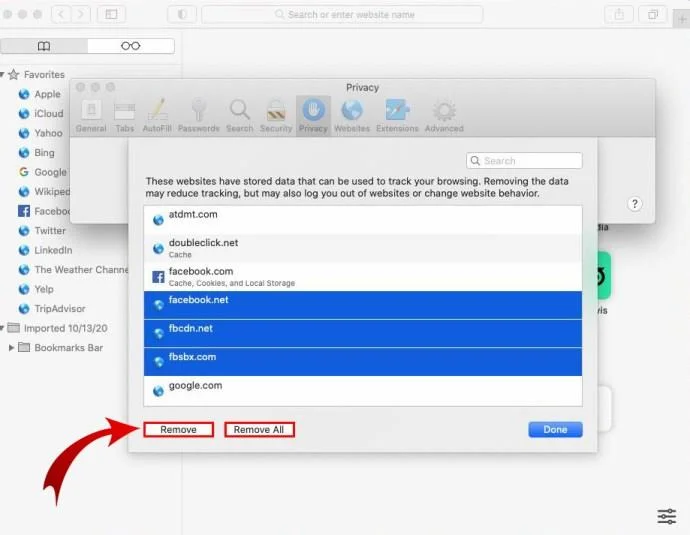This screenshot has width=690, height=535.
Task: Click the Remove button
Action: (x=178, y=429)
